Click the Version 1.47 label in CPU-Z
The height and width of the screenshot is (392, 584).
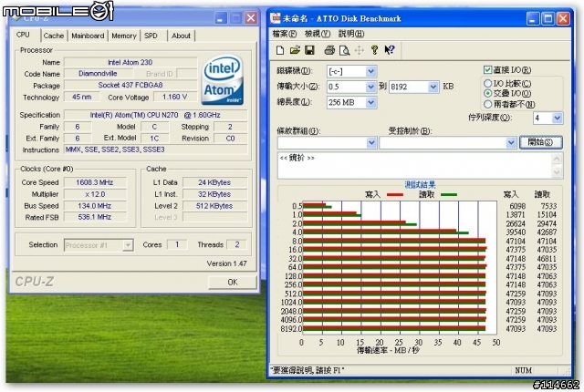point(226,263)
